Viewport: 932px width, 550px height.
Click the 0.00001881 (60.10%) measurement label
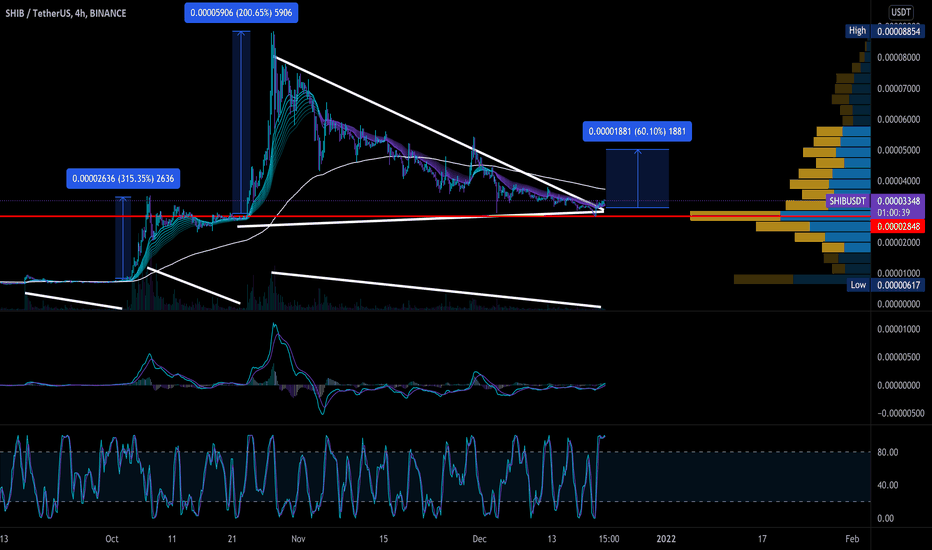pyautogui.click(x=637, y=131)
